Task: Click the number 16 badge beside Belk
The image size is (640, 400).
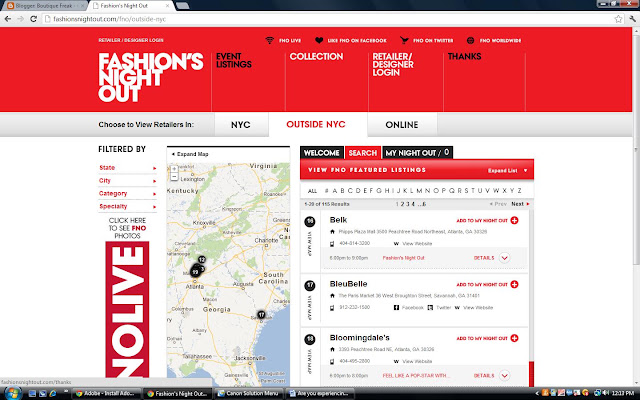Action: (x=310, y=222)
